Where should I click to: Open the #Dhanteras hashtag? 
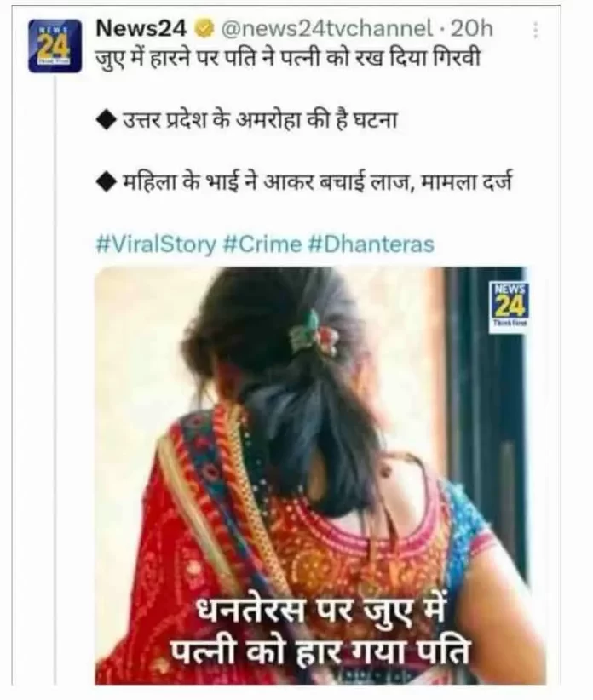(x=371, y=244)
